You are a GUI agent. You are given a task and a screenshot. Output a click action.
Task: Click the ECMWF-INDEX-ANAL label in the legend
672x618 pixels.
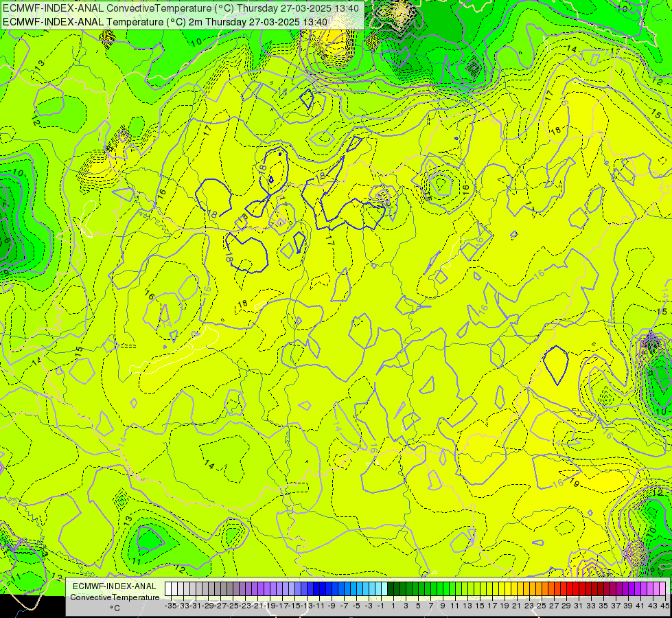click(x=115, y=586)
